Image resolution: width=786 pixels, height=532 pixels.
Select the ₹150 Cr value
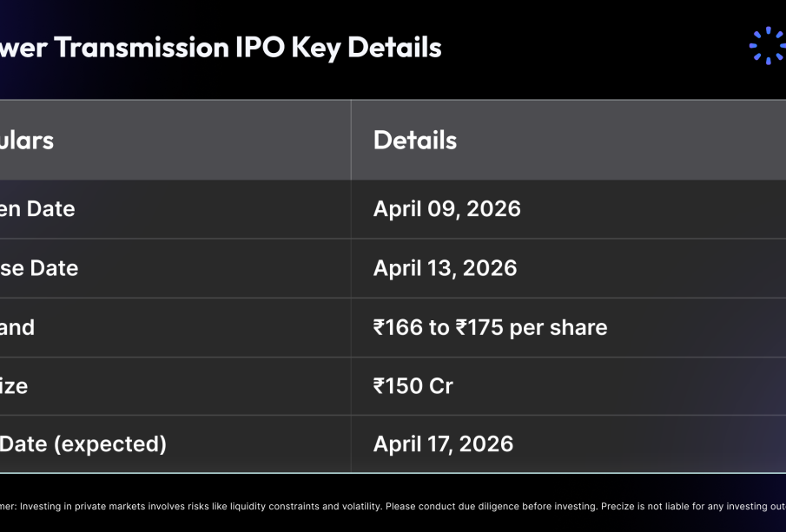click(413, 386)
